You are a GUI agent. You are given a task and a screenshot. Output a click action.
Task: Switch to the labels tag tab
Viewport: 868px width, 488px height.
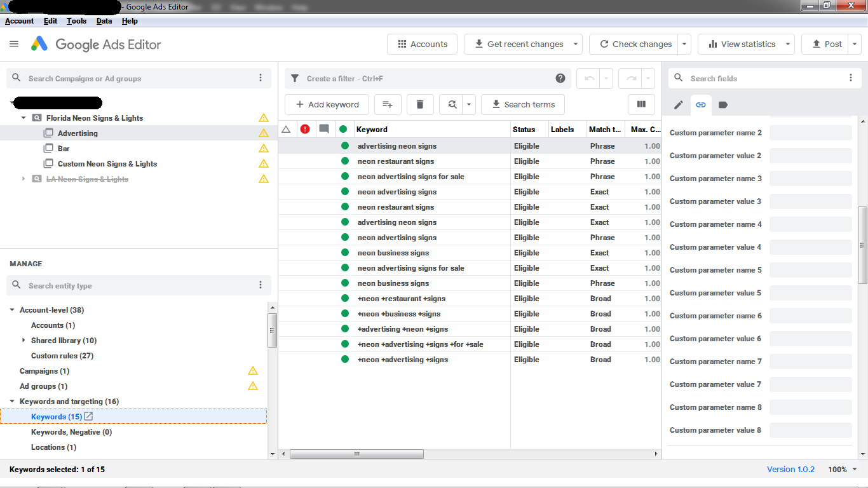[x=723, y=105]
